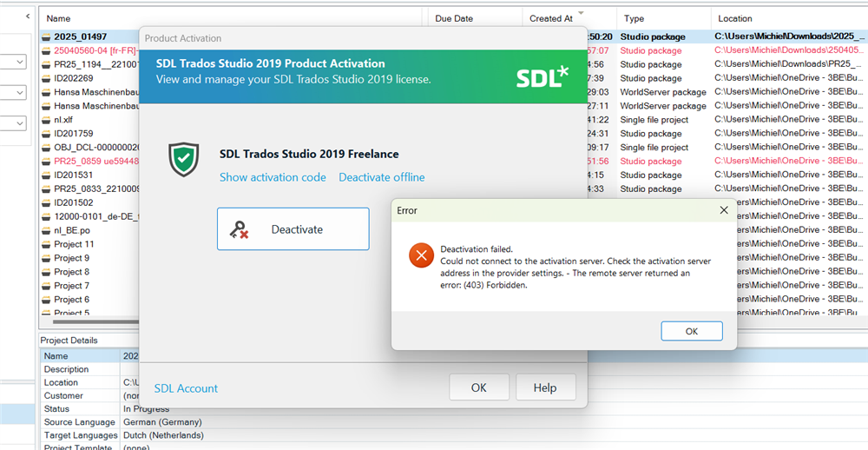Select project ID201759
The height and width of the screenshot is (450, 868).
(x=74, y=134)
